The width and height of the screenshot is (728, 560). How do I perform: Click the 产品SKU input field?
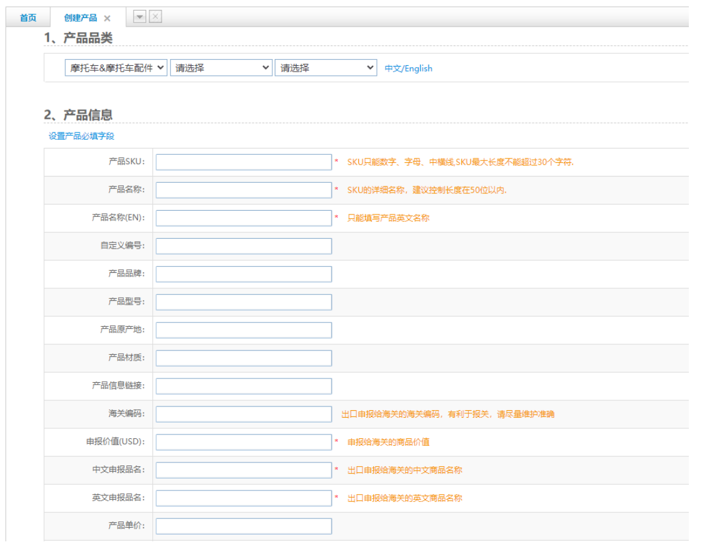point(244,162)
